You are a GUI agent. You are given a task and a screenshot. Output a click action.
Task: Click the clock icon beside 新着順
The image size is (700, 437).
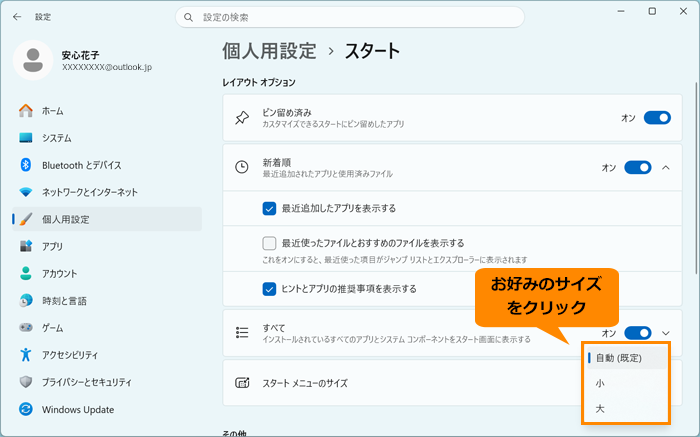point(242,167)
